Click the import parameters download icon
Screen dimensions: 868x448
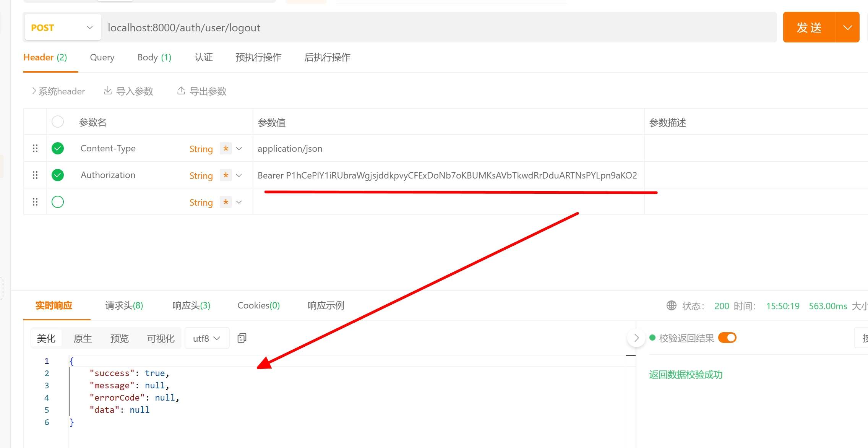pos(108,91)
